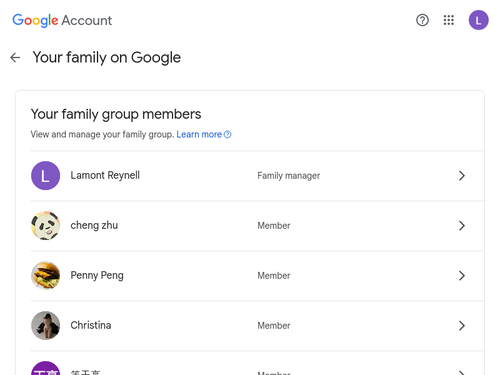Select the Lamont Reynell name
The width and height of the screenshot is (500, 375).
pyautogui.click(x=105, y=175)
